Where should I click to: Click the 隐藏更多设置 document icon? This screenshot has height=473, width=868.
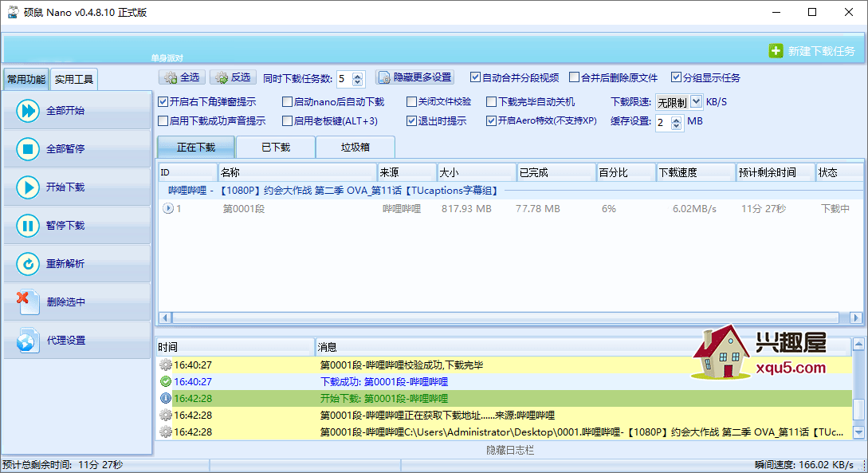pos(384,77)
